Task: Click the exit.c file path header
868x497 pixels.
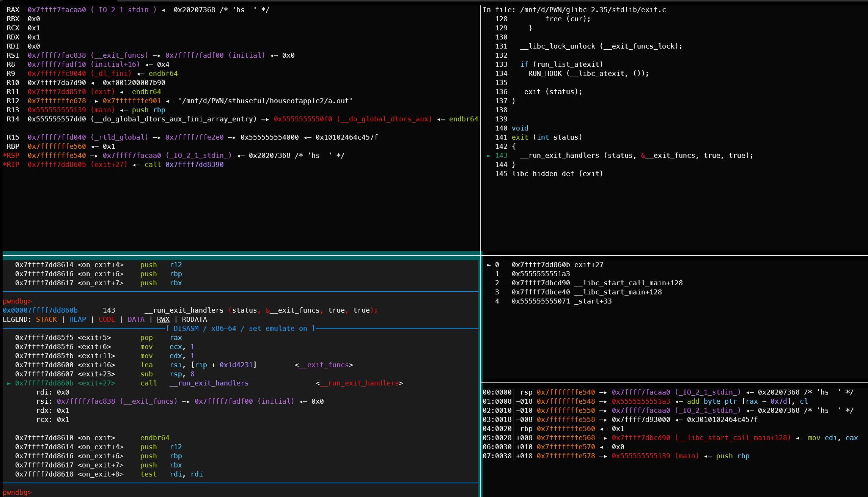Action: pos(593,10)
